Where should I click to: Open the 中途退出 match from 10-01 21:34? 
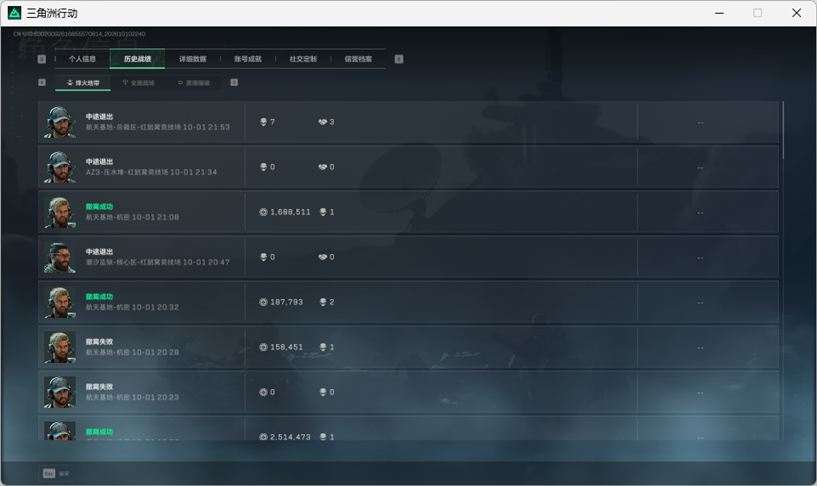[408, 167]
